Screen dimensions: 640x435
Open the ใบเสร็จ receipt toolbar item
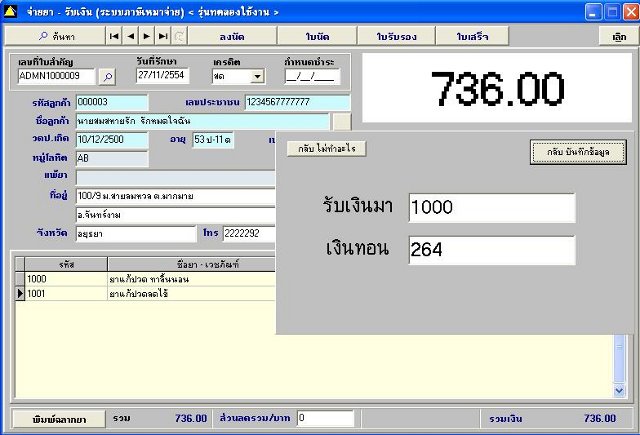[472, 36]
